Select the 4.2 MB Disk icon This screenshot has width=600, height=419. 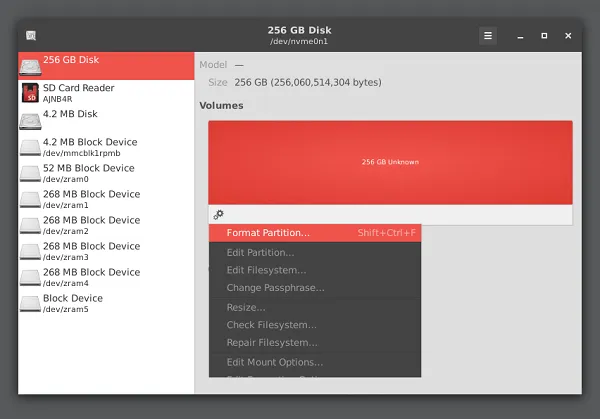31,119
